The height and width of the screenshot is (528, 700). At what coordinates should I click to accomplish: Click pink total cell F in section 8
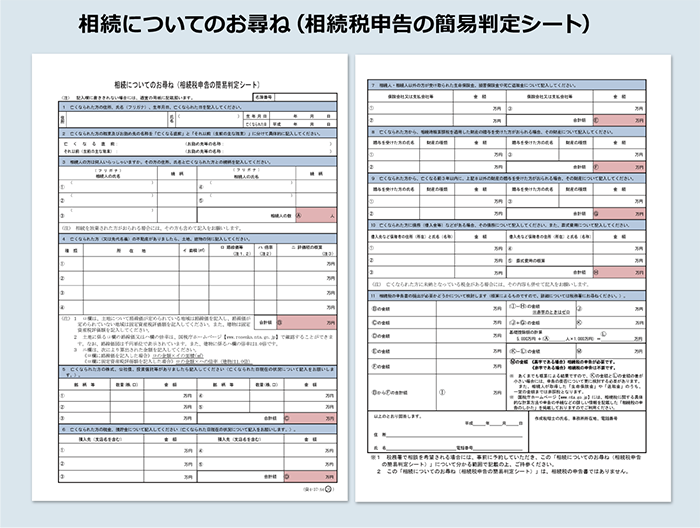pos(619,167)
